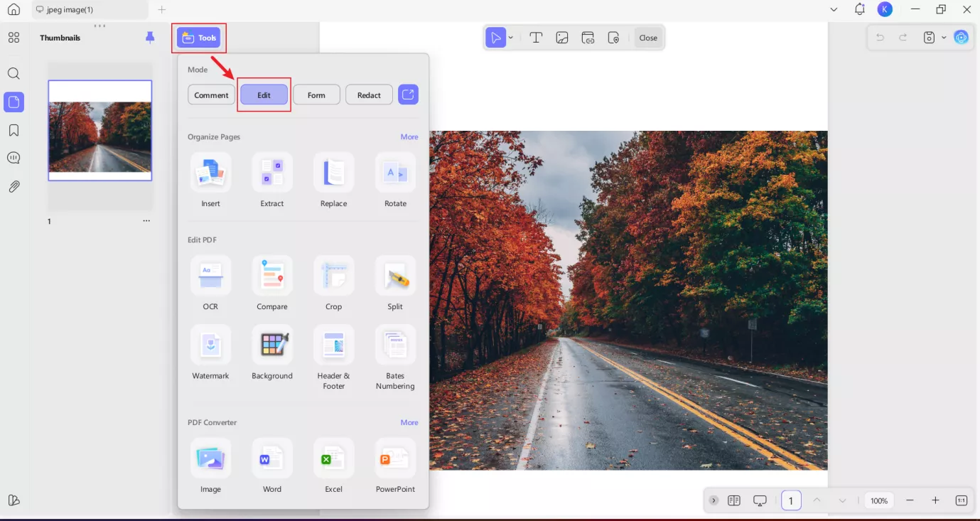
Task: Open the Compare tool
Action: pos(272,276)
